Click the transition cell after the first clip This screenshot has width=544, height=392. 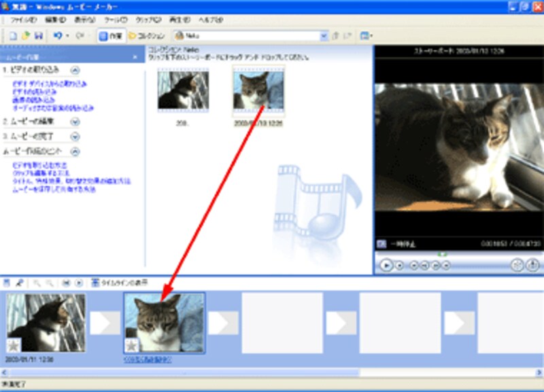pyautogui.click(x=105, y=323)
